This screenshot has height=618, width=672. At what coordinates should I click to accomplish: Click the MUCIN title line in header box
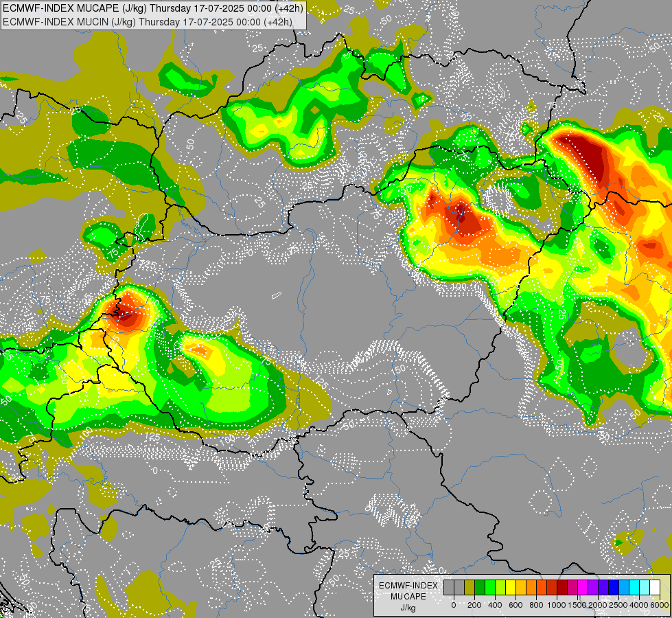[x=148, y=21]
